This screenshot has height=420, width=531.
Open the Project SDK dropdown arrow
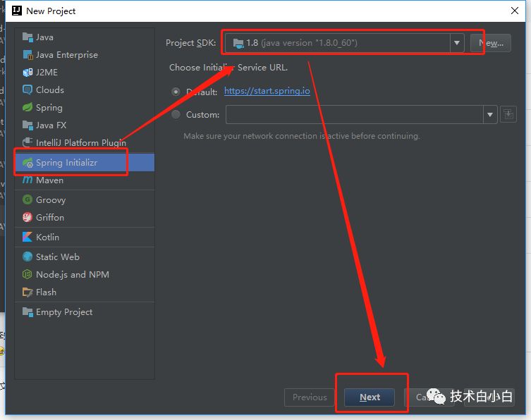coord(457,43)
